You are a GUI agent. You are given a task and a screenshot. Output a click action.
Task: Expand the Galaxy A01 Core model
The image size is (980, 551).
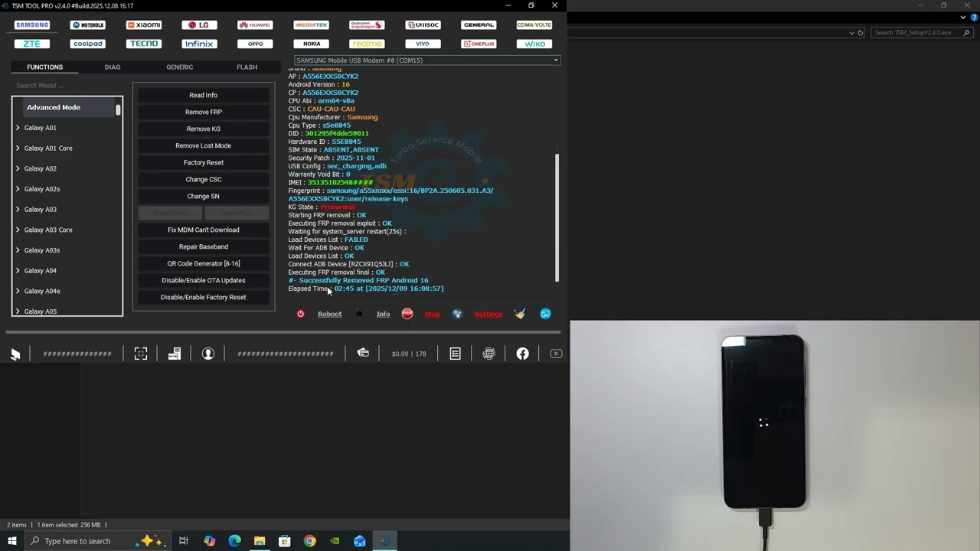tap(18, 148)
